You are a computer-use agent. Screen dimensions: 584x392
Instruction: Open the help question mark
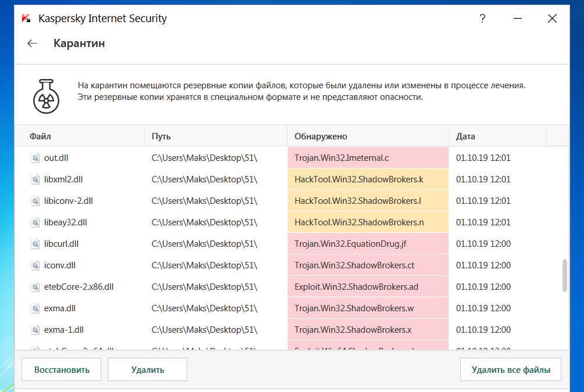pos(482,19)
